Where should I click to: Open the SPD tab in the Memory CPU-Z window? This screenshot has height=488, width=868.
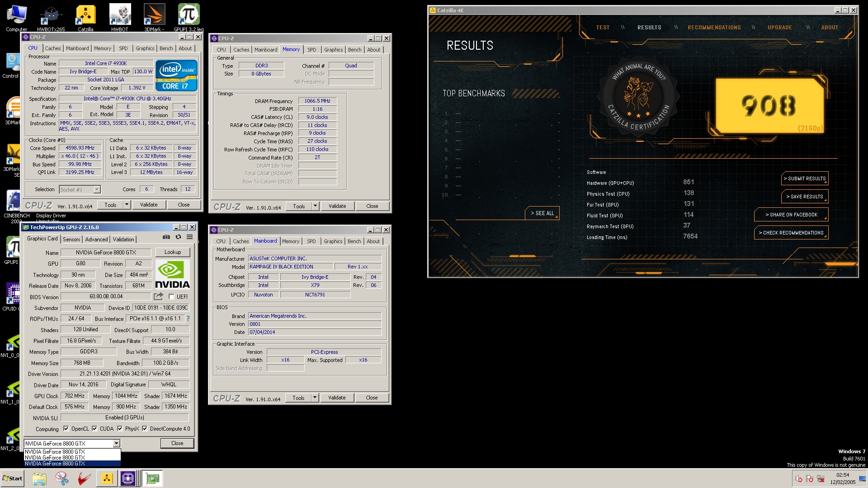pyautogui.click(x=312, y=50)
